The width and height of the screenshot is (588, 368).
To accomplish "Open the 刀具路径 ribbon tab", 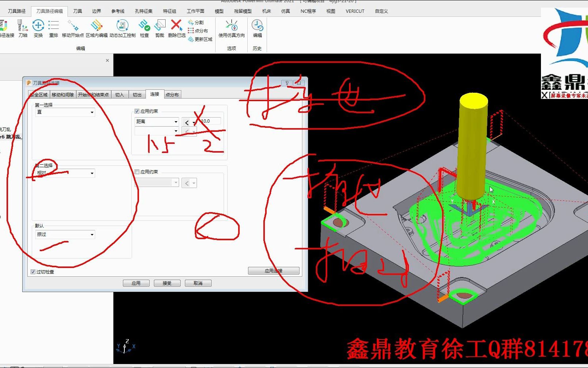I will coord(17,11).
